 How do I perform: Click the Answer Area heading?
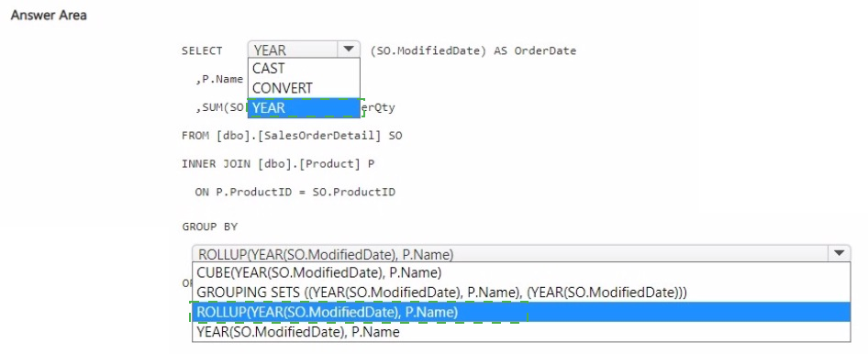[49, 15]
